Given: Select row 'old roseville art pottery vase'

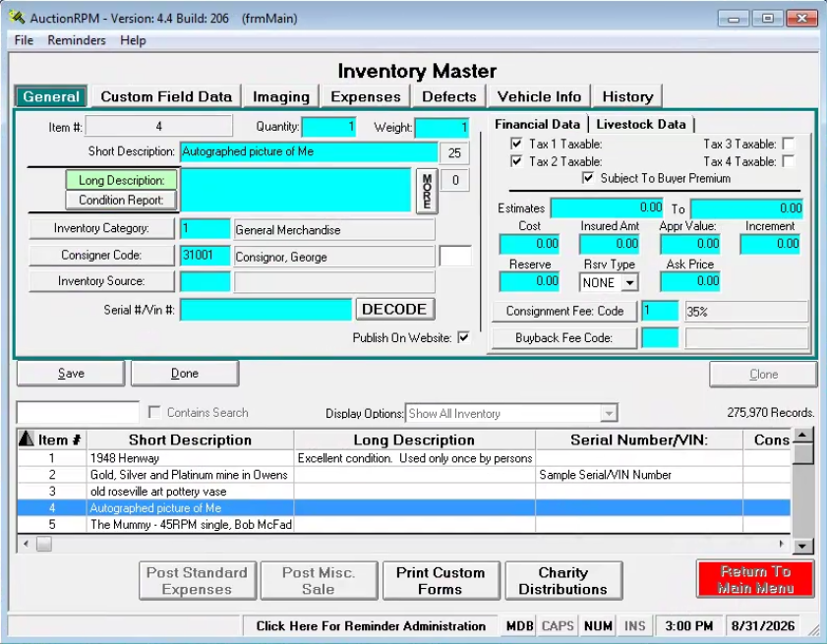Looking at the screenshot, I should 403,491.
